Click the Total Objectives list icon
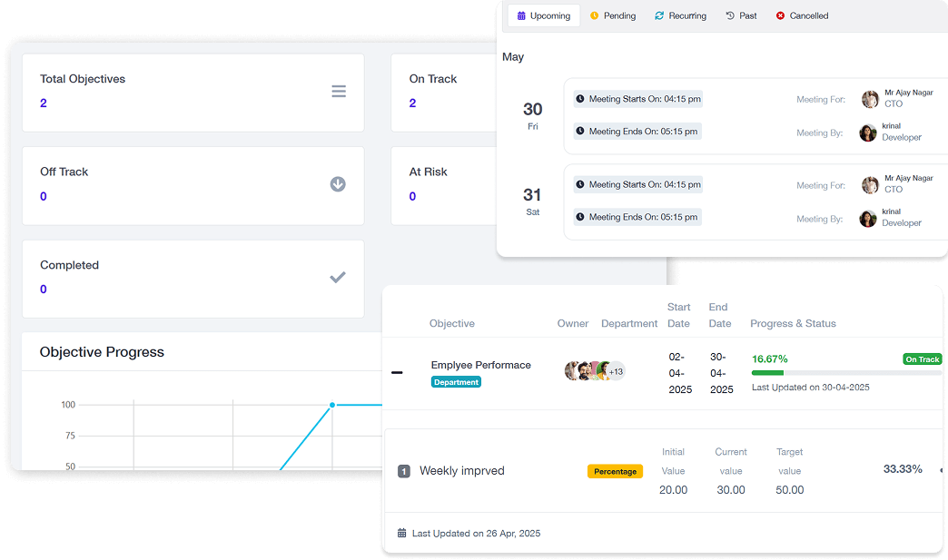The height and width of the screenshot is (560, 948). coord(338,92)
